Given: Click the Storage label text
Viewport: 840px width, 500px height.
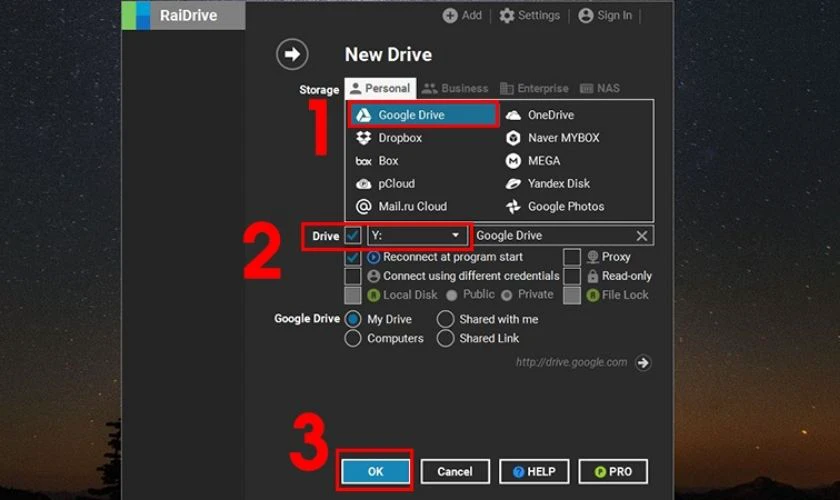Looking at the screenshot, I should click(x=319, y=89).
